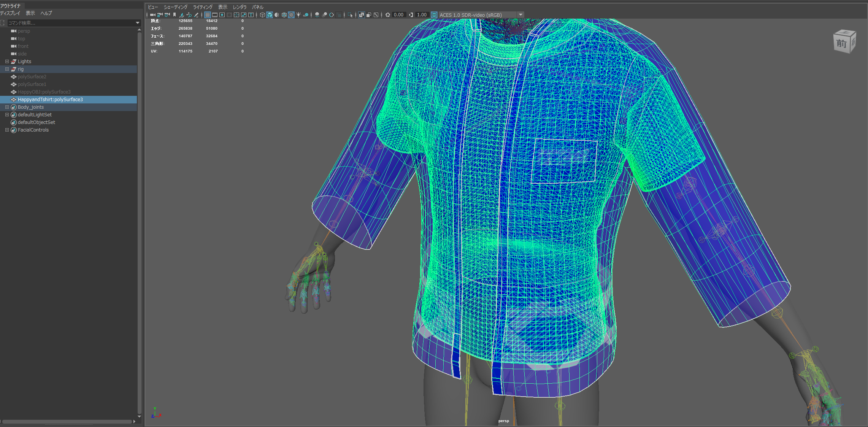Click the film gate icon
868x427 pixels.
(215, 15)
